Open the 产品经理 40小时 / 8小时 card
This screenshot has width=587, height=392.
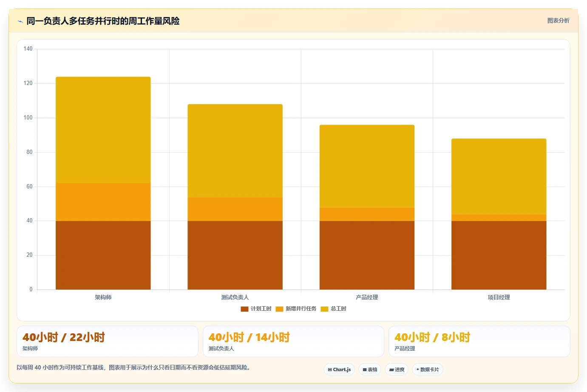click(x=479, y=341)
